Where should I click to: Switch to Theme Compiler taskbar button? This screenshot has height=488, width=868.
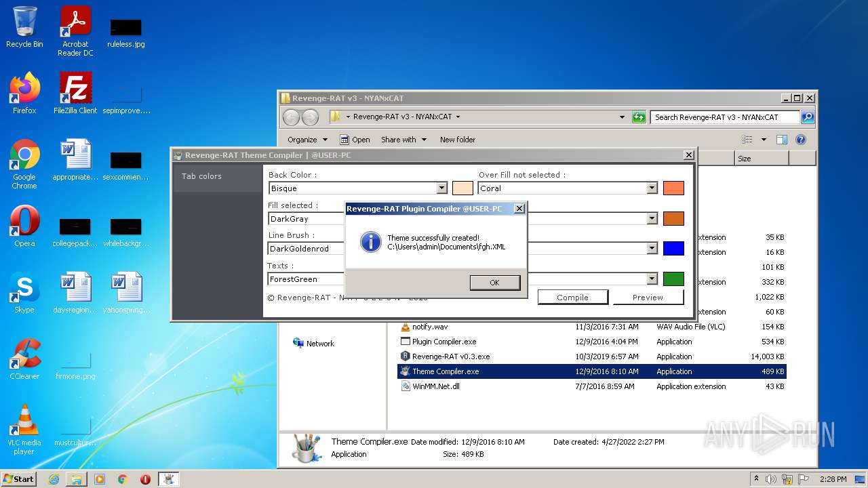[168, 479]
